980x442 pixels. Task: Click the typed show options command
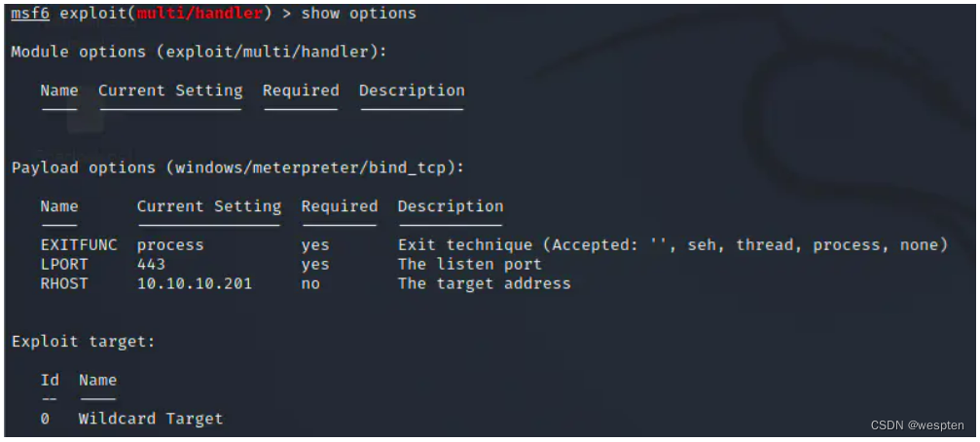[x=358, y=14]
